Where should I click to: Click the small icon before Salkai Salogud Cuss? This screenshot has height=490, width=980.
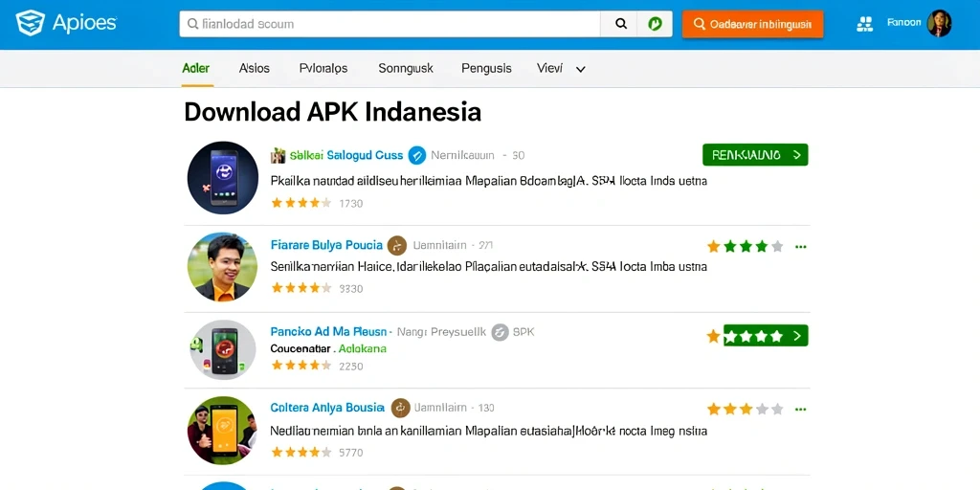pos(278,155)
